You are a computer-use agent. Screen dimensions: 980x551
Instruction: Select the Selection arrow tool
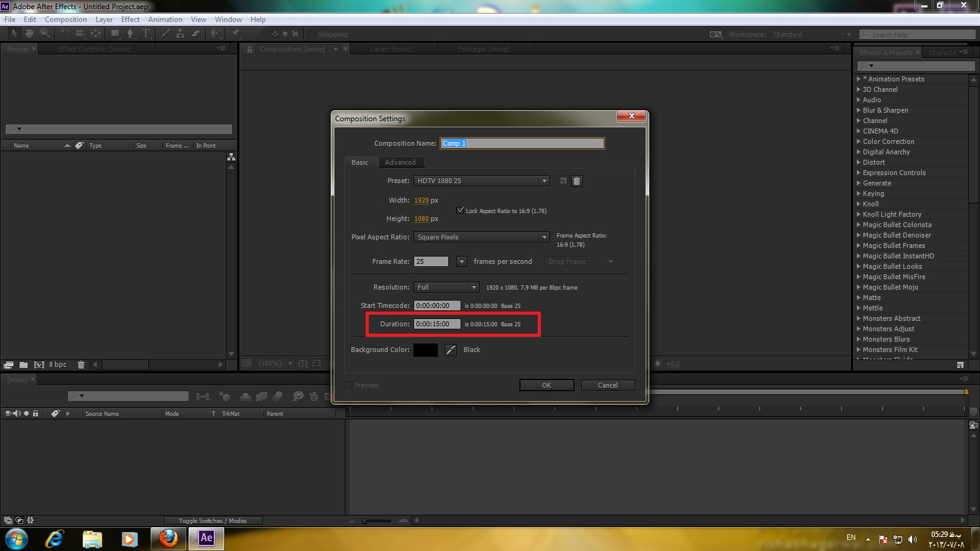pyautogui.click(x=14, y=34)
